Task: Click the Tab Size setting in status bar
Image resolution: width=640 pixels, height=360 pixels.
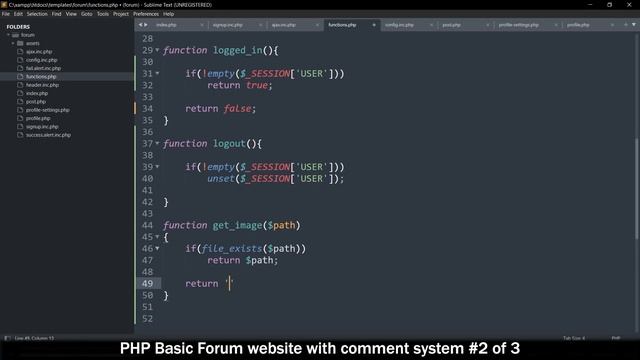Action: (574, 338)
